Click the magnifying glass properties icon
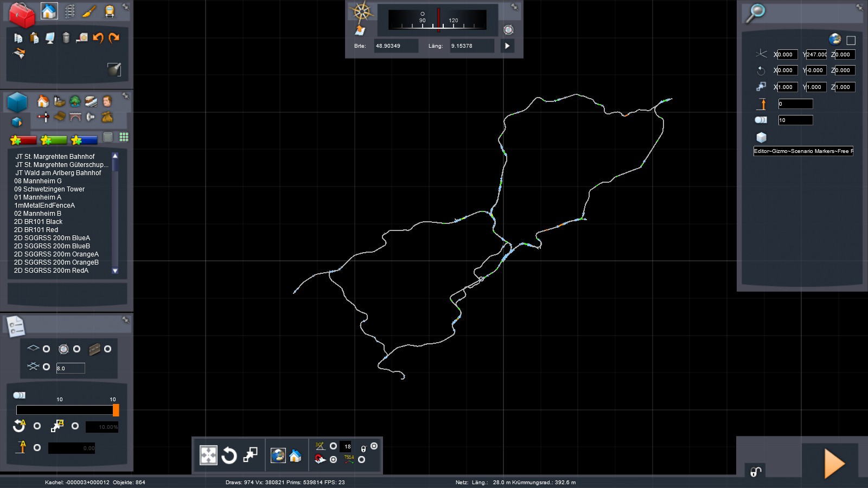Image resolution: width=868 pixels, height=488 pixels. pyautogui.click(x=755, y=12)
